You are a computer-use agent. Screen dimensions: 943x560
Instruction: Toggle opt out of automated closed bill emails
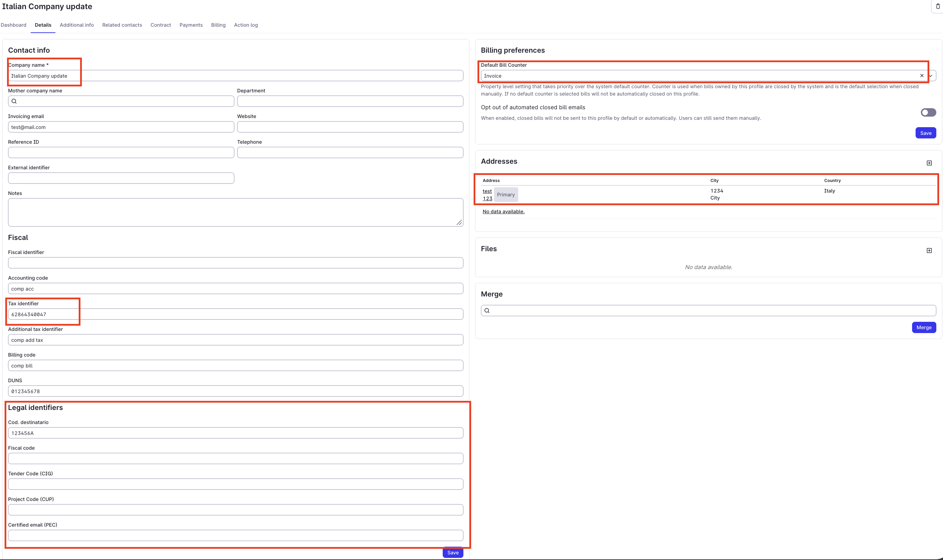928,112
